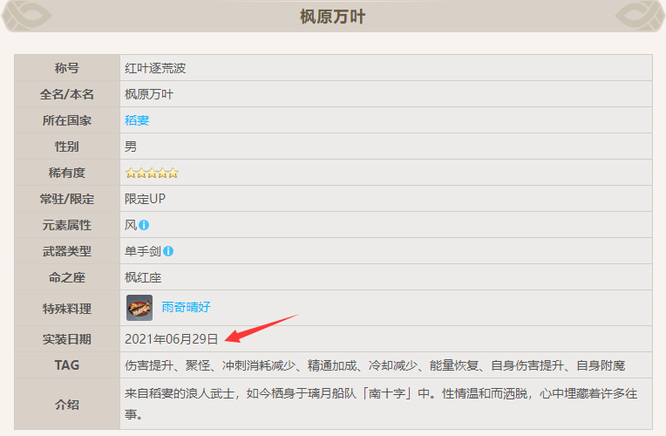Click the 介绍 description paragraph

[380, 403]
